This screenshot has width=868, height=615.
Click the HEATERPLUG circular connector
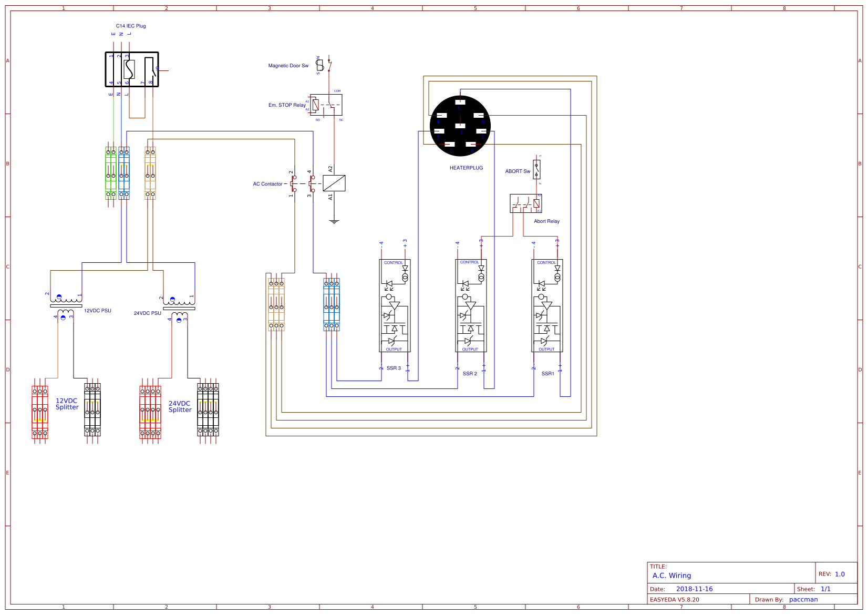[x=461, y=125]
